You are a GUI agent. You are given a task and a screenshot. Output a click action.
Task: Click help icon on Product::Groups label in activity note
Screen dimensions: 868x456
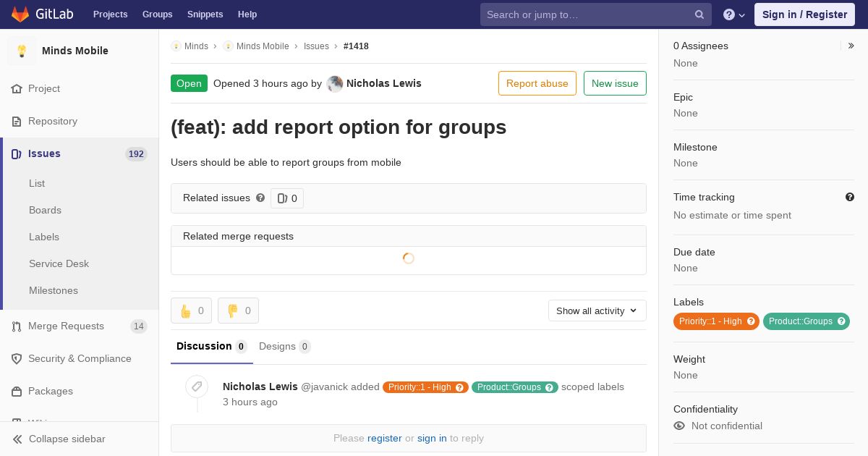(549, 387)
